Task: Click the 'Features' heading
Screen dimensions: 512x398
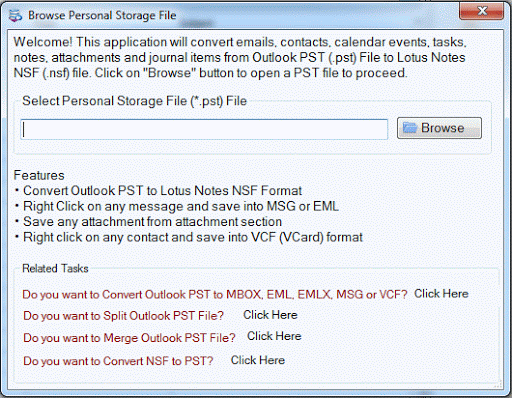Action: 39,175
